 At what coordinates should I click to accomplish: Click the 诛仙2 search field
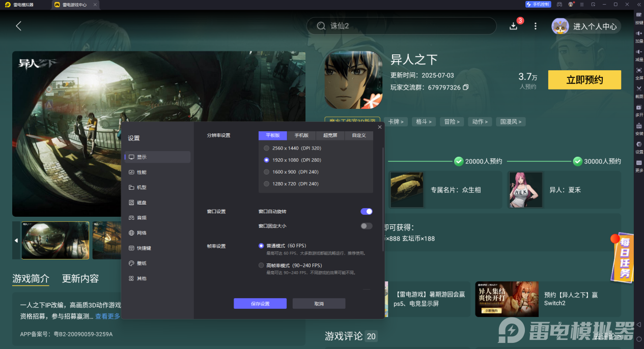click(x=401, y=26)
